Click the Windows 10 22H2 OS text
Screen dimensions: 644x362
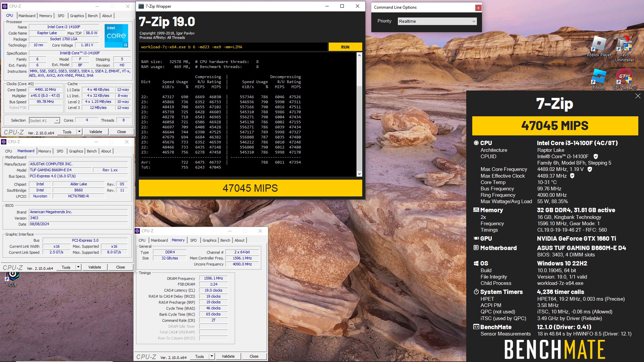click(x=562, y=263)
